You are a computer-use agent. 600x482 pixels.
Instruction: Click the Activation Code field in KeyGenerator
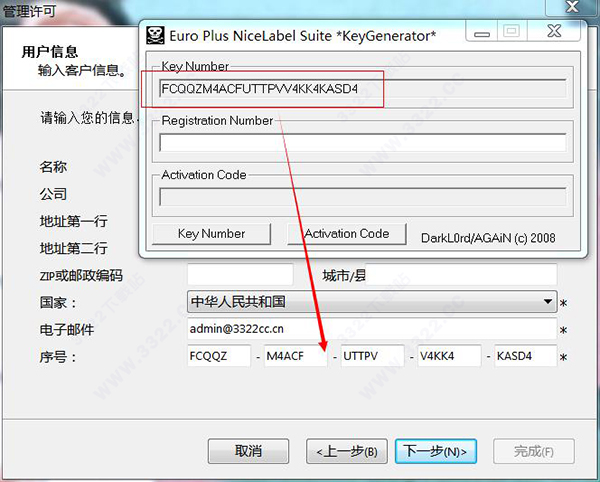[x=362, y=197]
